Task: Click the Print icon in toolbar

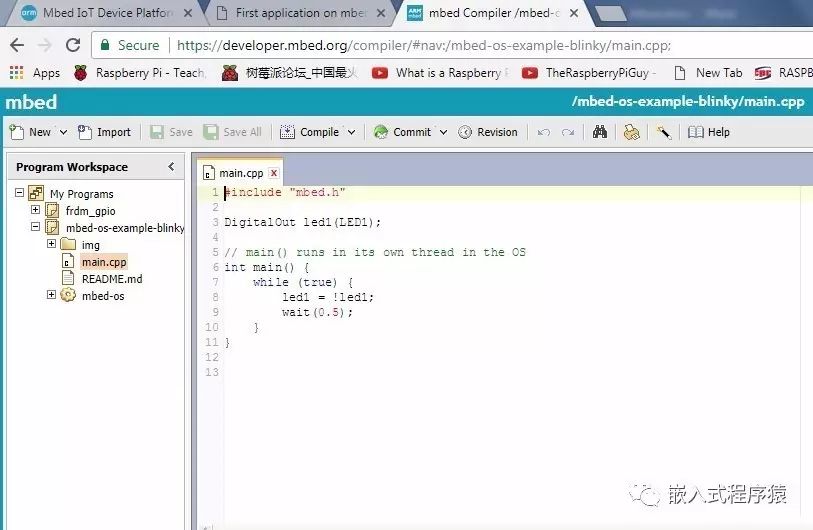Action: click(x=632, y=133)
